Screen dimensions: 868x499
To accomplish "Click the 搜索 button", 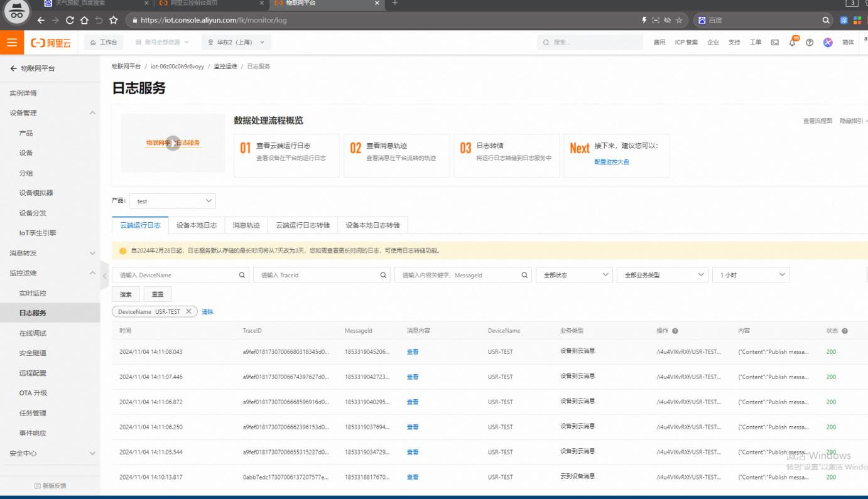I will (126, 294).
